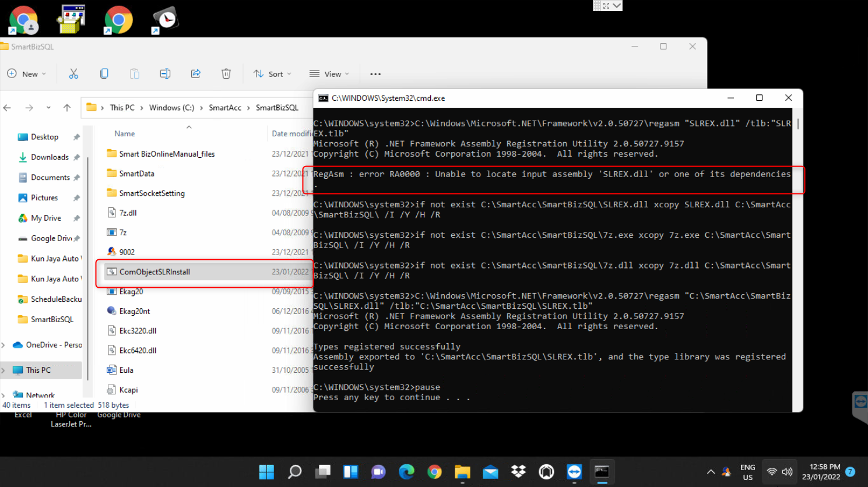Select the 7z.dll file
868x487 pixels.
128,213
